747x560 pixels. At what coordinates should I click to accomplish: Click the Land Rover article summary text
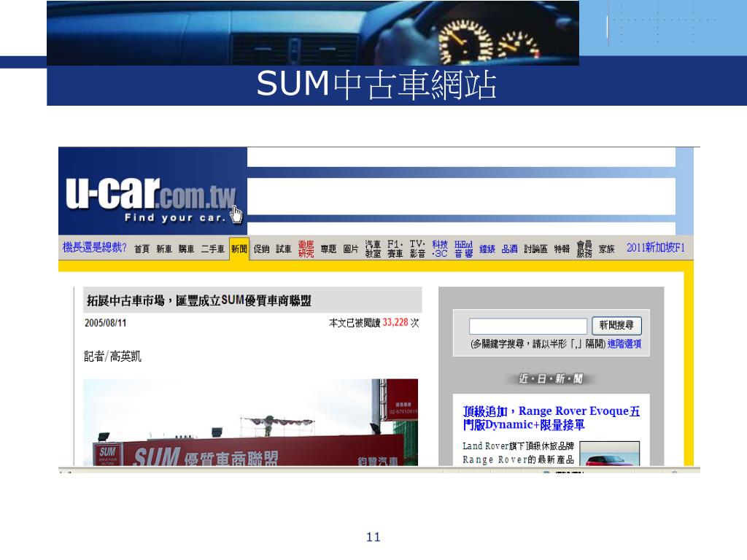(x=519, y=453)
